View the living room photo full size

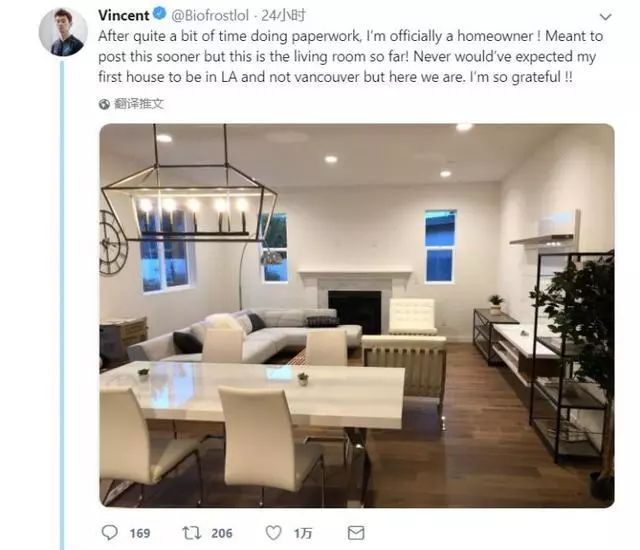(x=357, y=315)
